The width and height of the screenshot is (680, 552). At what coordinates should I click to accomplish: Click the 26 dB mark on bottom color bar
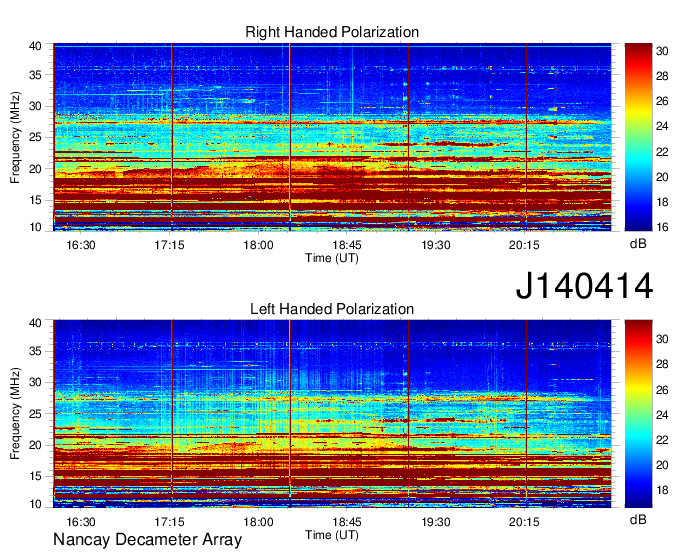point(662,390)
